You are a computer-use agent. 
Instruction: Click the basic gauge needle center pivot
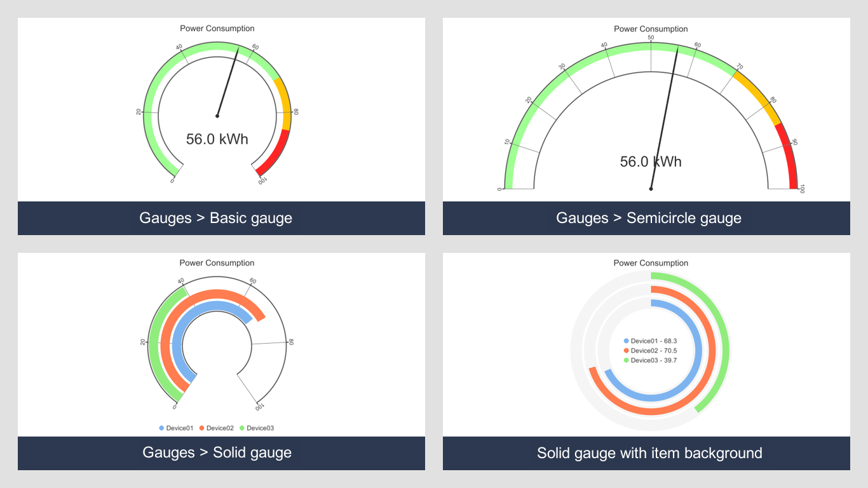(217, 116)
